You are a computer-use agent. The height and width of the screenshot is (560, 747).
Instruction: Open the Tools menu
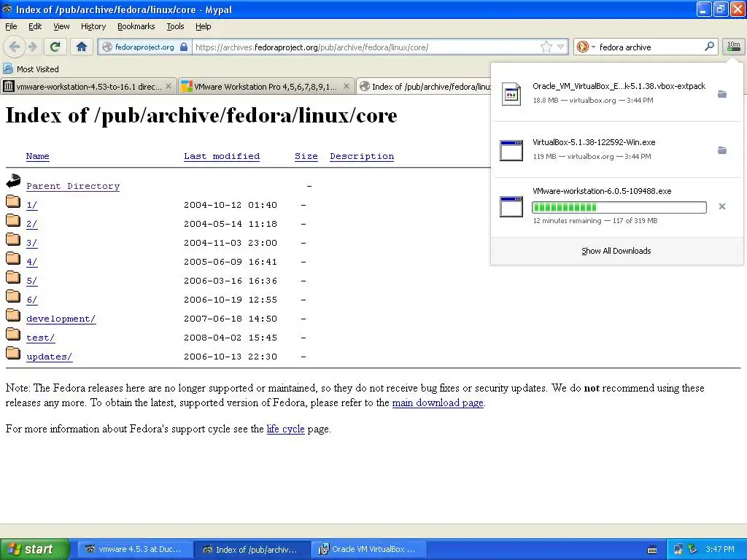pos(175,27)
